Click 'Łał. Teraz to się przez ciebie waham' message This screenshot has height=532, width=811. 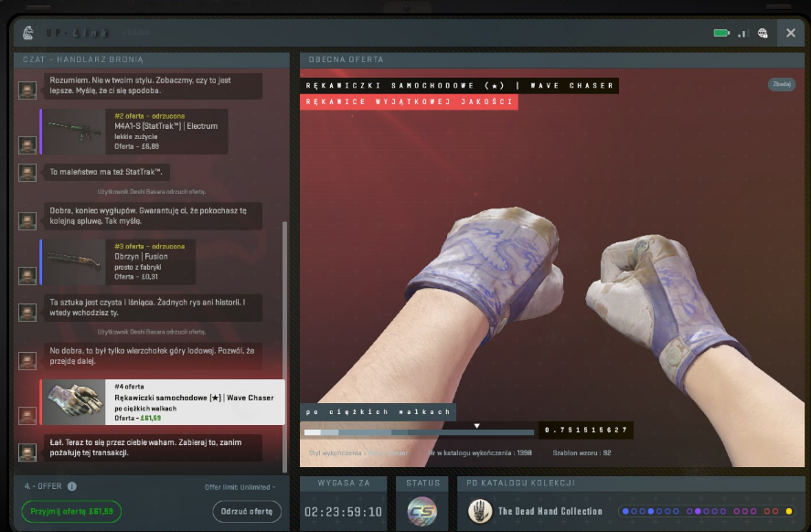coord(153,448)
